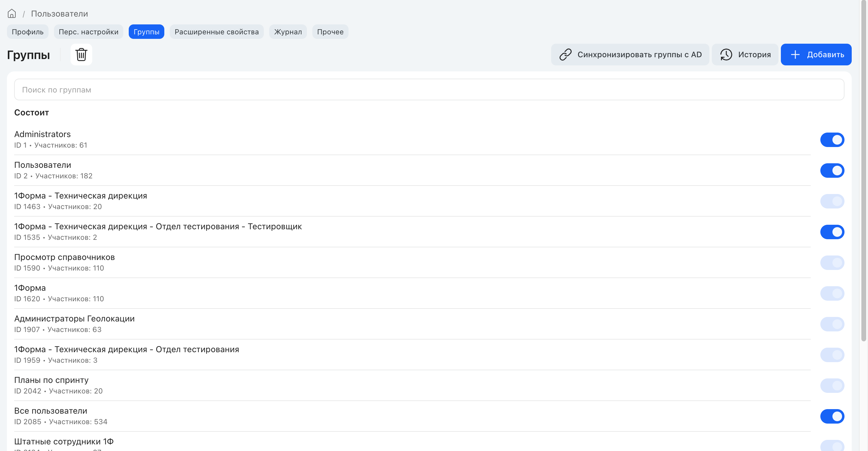The width and height of the screenshot is (868, 451).
Task: Click the 1Форма group name ID 1620
Action: [30, 288]
